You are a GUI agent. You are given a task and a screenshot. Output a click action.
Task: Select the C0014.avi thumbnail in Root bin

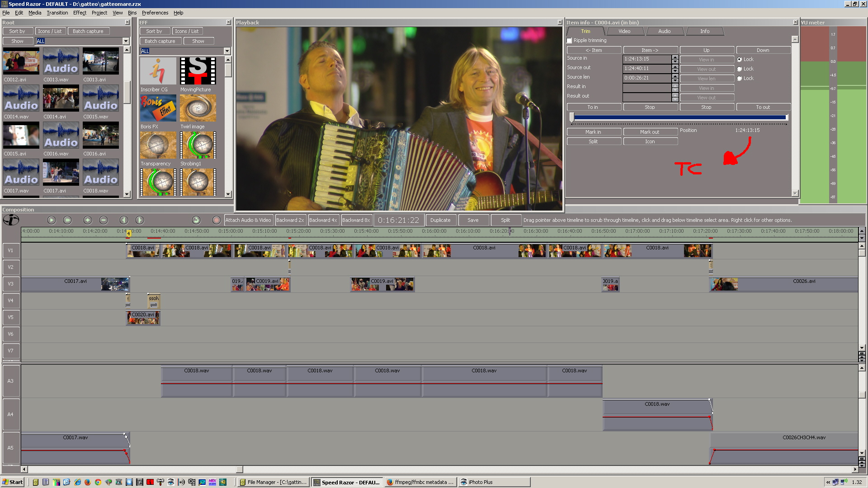61,99
